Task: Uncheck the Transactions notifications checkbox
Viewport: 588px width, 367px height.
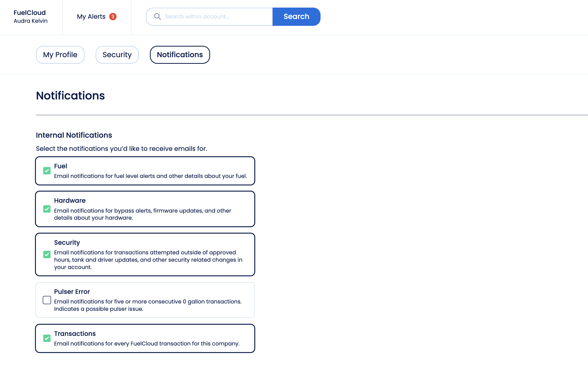Action: click(47, 338)
